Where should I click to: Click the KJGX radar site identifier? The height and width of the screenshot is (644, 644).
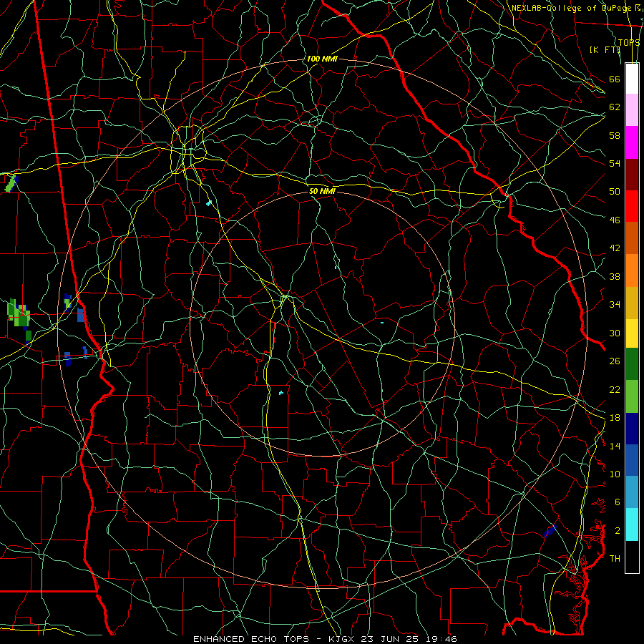point(342,639)
